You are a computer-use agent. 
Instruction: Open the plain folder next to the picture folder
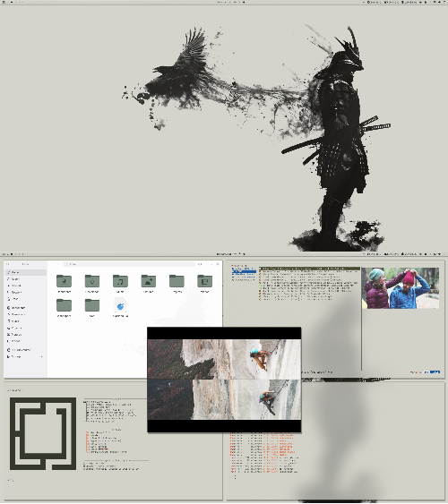177,281
